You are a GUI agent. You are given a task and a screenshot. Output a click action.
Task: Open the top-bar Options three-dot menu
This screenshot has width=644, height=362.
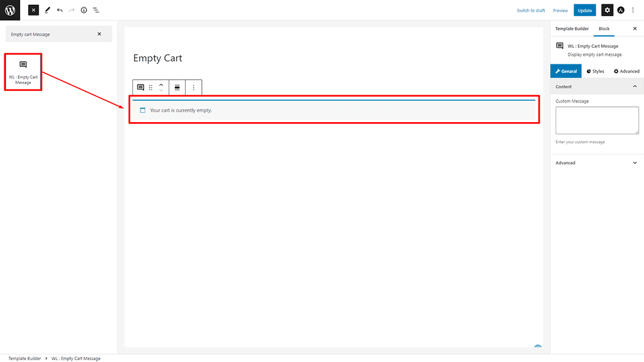(634, 10)
